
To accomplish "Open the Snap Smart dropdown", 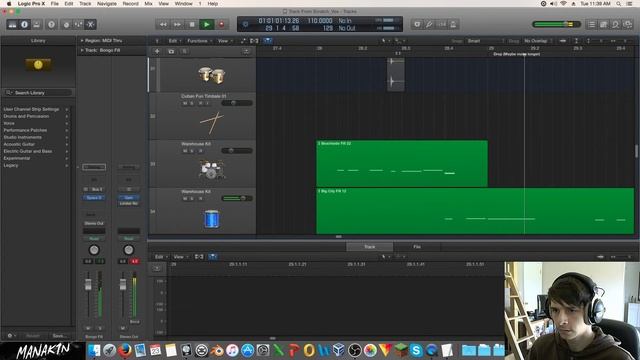I will [x=486, y=41].
